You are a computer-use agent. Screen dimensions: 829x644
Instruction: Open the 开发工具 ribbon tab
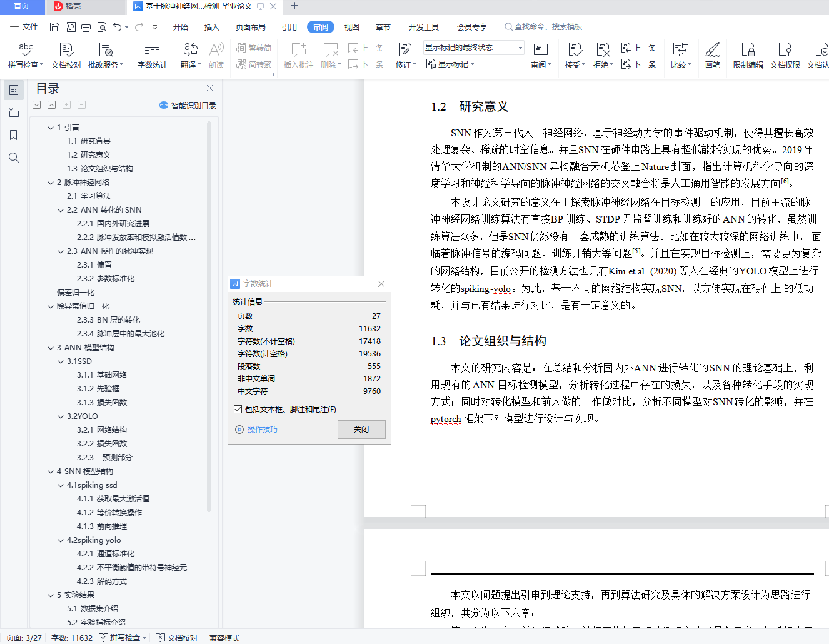coord(424,27)
